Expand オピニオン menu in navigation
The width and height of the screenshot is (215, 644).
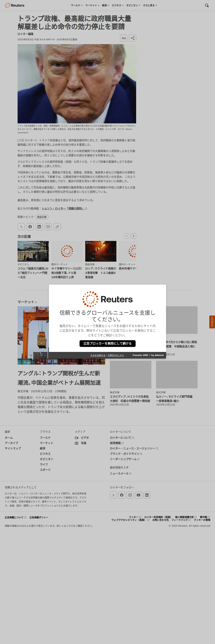pos(133,5)
